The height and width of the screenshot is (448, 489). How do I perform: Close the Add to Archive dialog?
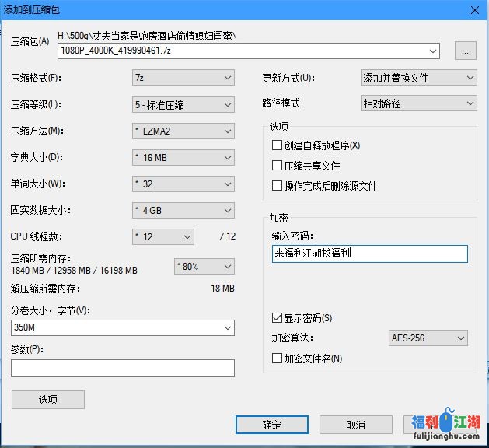click(x=473, y=9)
